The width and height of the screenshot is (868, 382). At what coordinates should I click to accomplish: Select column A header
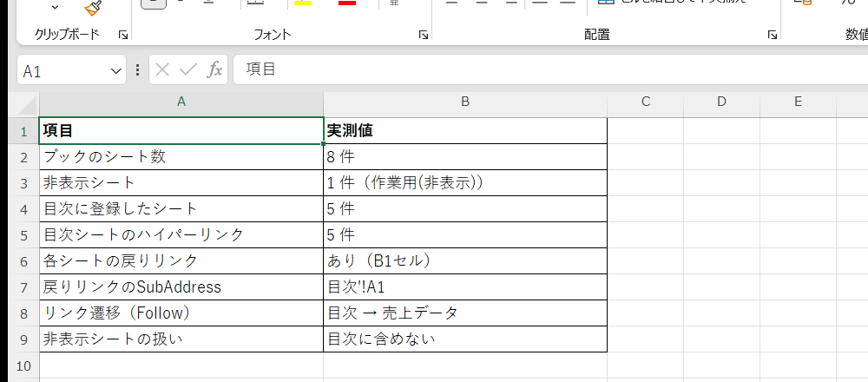[x=181, y=102]
